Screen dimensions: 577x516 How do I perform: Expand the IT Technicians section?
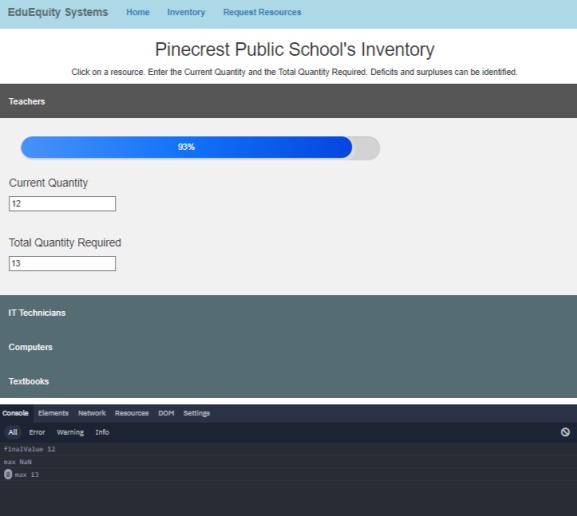pyautogui.click(x=288, y=313)
